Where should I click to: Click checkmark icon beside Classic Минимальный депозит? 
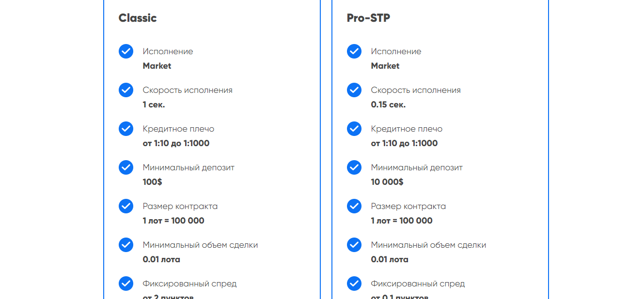coord(126,167)
